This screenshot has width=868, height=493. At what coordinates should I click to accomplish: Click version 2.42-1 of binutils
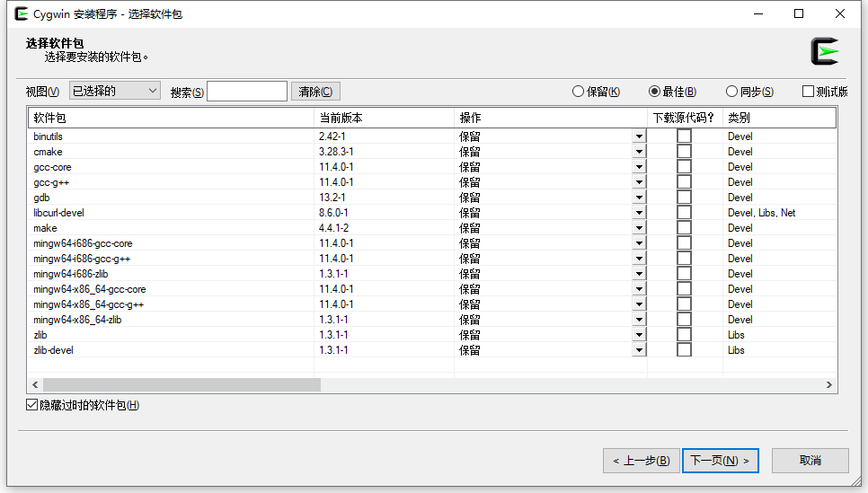click(x=332, y=136)
